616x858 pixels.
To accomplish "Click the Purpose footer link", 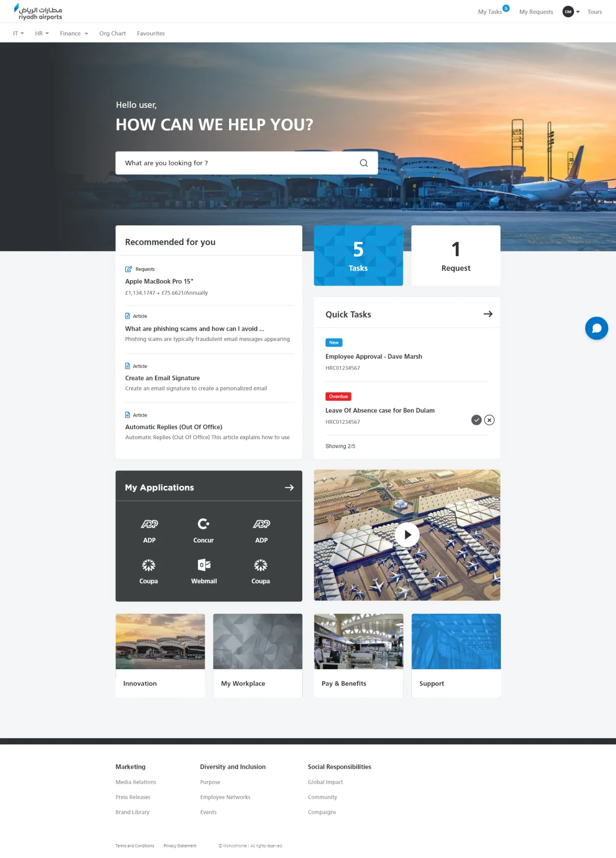I will (x=210, y=782).
